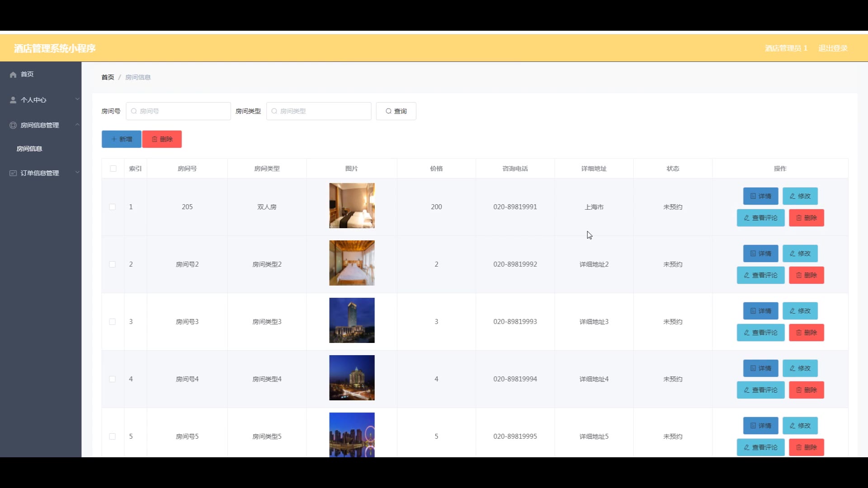Screen dimensions: 868x488
Task: Open 房间号3 hotel tower thumbnail
Action: 352,320
